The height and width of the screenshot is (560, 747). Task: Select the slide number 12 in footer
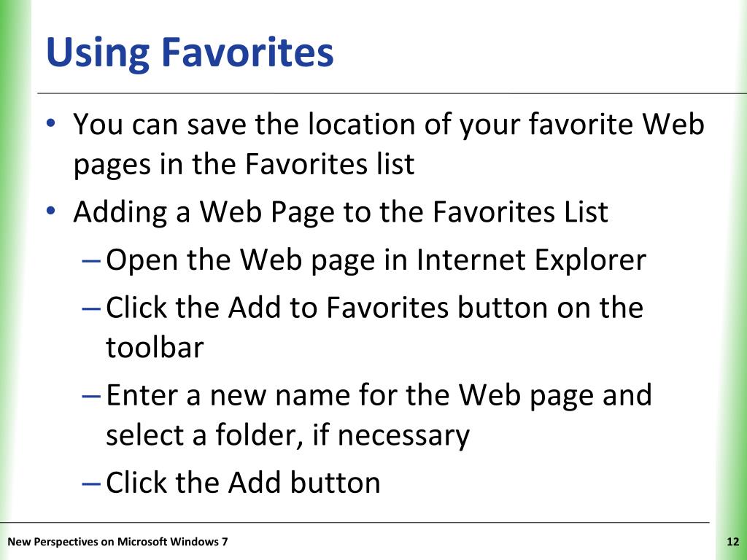click(x=732, y=542)
